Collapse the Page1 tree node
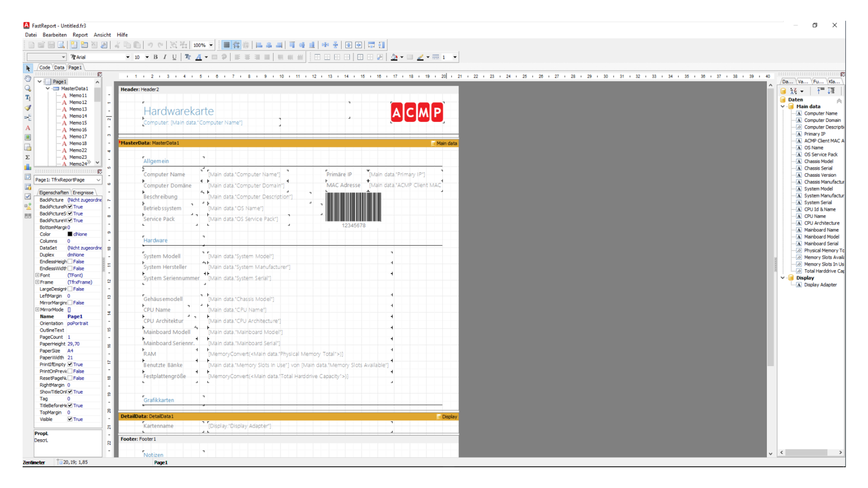The width and height of the screenshot is (868, 488). [x=40, y=82]
